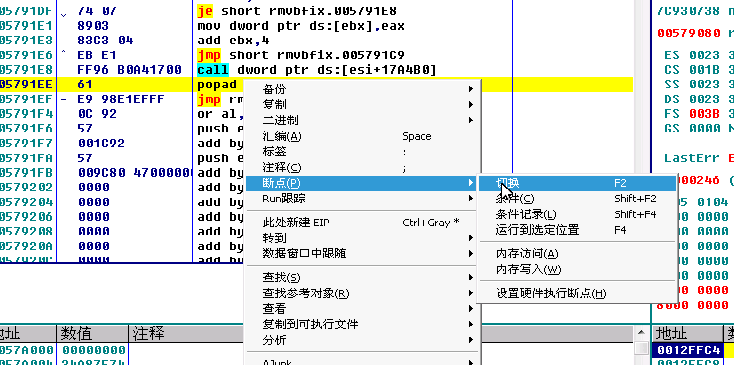Open the 查找(S) submenu
This screenshot has height=365, width=734.
click(363, 277)
